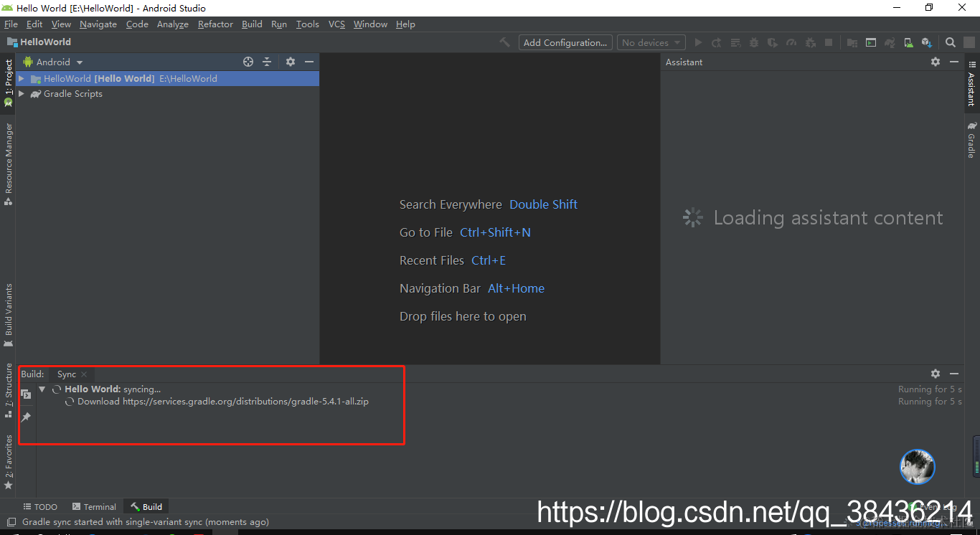Toggle the Z: Structure side button
Screen dimensions: 980x535
pos(9,391)
